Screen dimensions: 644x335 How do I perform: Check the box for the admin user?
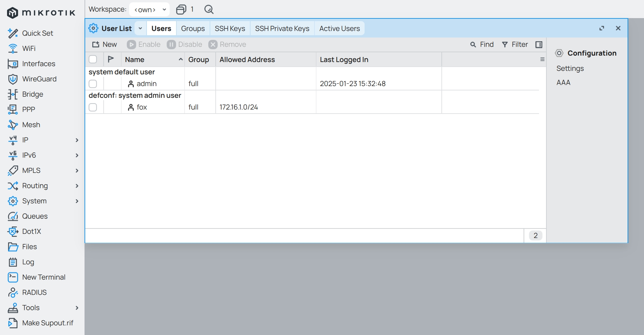pyautogui.click(x=93, y=84)
